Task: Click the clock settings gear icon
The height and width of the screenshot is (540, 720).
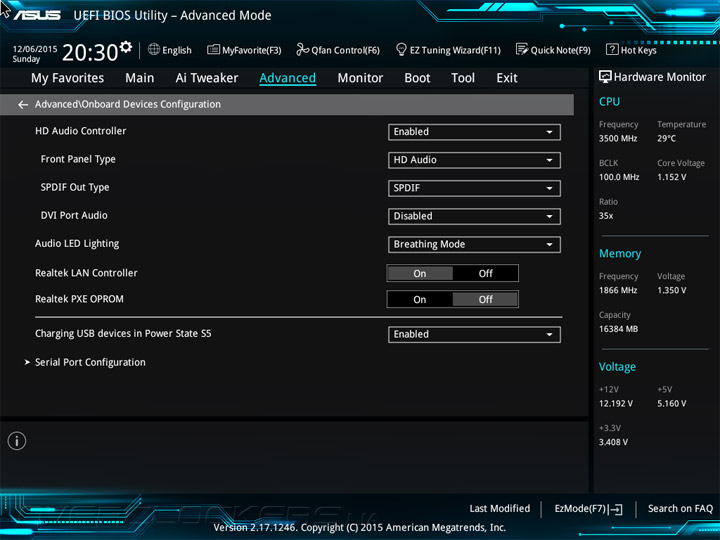Action: pyautogui.click(x=126, y=47)
